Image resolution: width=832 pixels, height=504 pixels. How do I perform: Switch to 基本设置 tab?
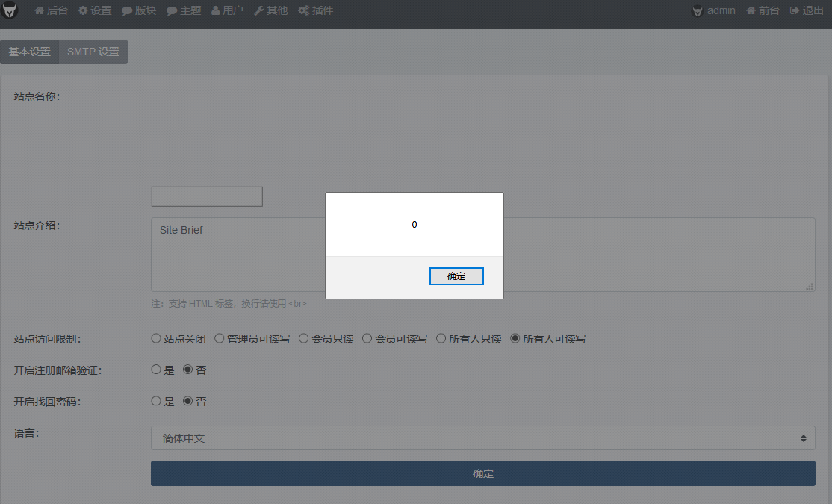pyautogui.click(x=30, y=52)
